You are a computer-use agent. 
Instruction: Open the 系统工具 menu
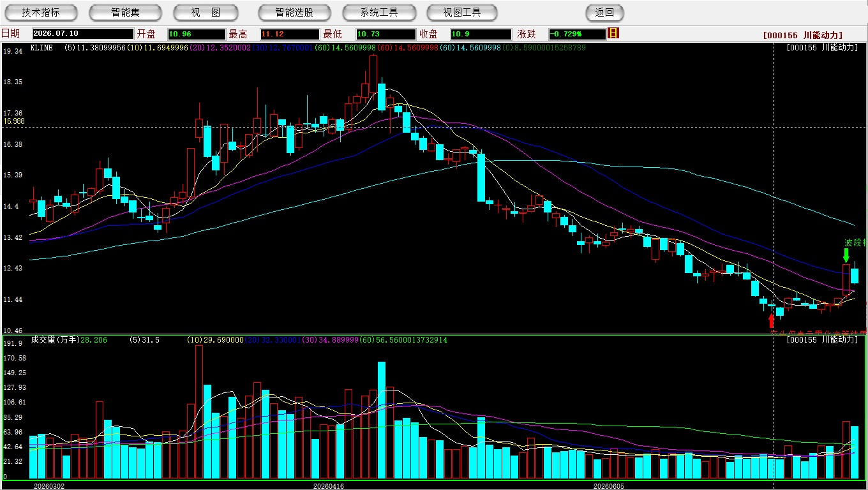pyautogui.click(x=379, y=12)
